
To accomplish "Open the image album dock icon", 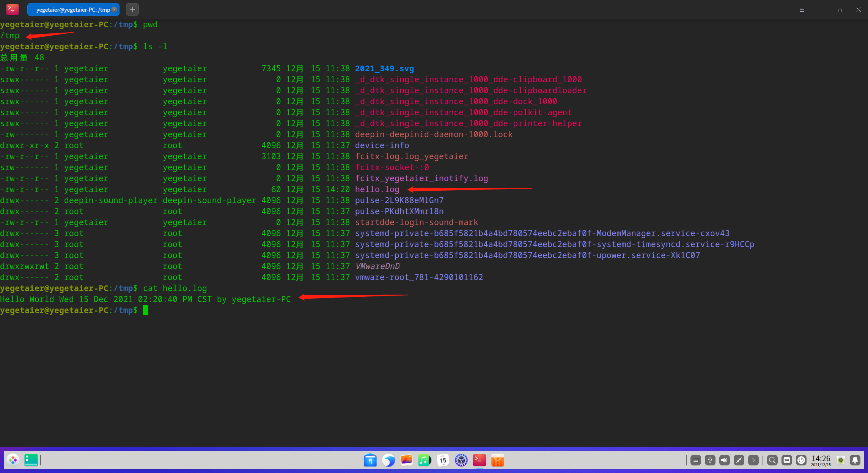I will [x=406, y=460].
